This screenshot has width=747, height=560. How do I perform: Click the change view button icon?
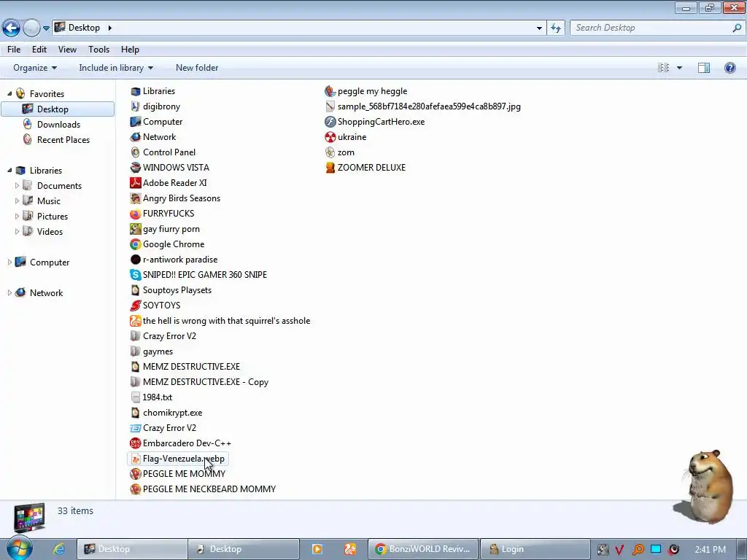663,68
